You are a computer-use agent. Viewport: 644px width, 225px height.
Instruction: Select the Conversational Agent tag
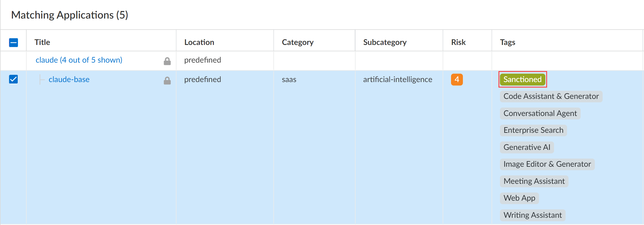(540, 113)
